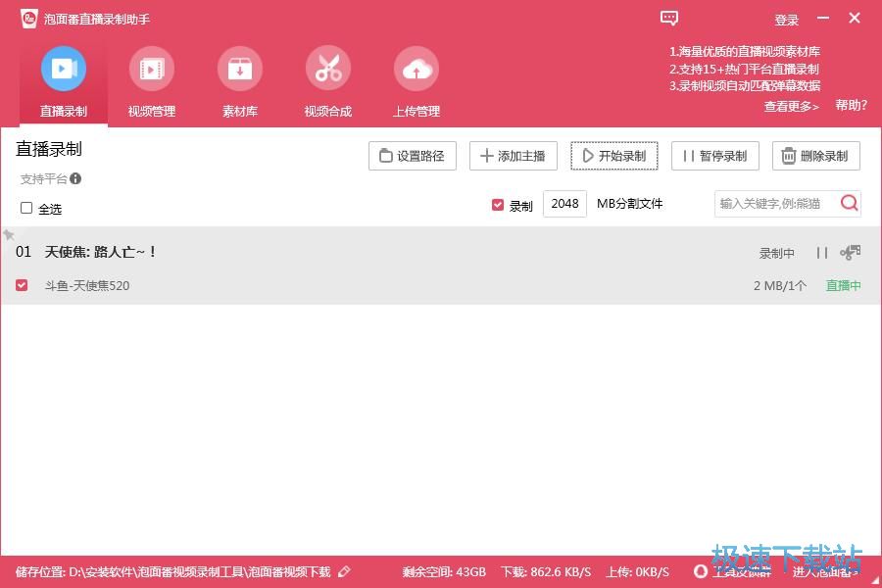The width and height of the screenshot is (882, 588).
Task: Click the 上传: 0KB/S upload speed
Action: (x=637, y=572)
